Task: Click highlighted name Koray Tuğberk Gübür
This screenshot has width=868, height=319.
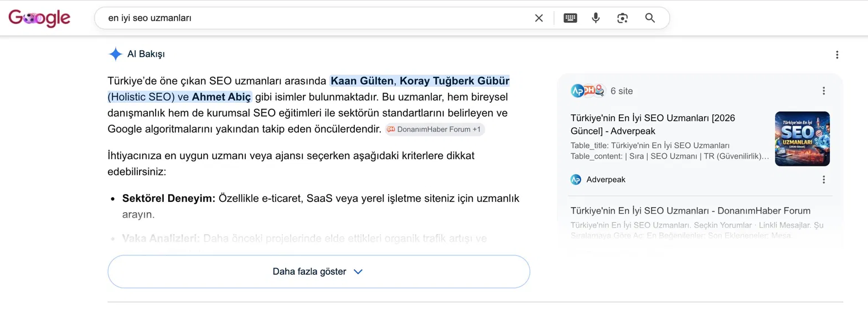Action: click(x=454, y=81)
